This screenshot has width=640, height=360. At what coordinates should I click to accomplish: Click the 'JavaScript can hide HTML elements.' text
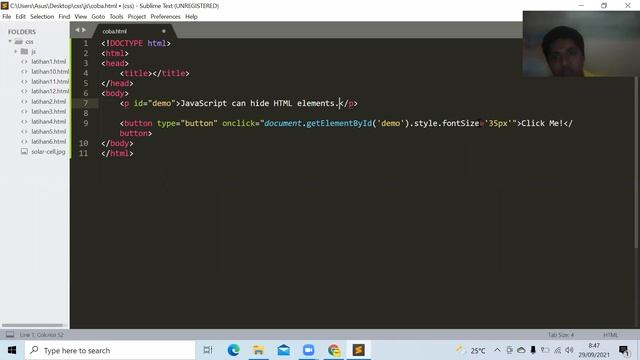coord(260,103)
